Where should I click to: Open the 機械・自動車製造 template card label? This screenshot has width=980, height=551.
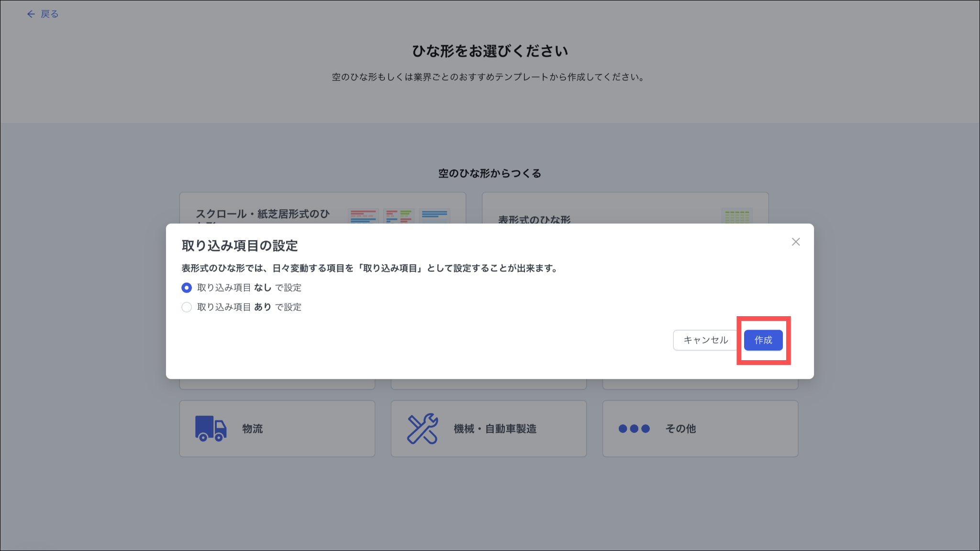click(x=495, y=429)
